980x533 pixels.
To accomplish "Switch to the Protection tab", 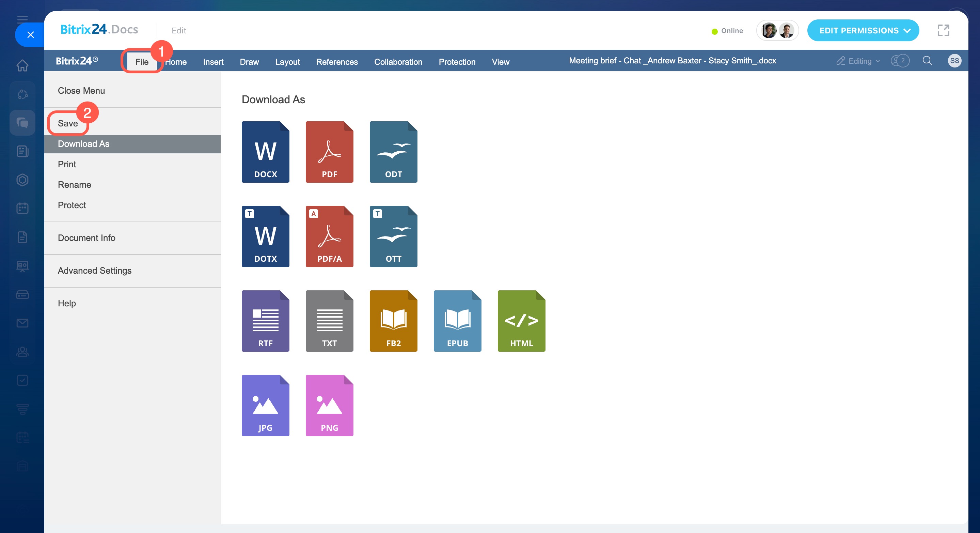I will 457,62.
